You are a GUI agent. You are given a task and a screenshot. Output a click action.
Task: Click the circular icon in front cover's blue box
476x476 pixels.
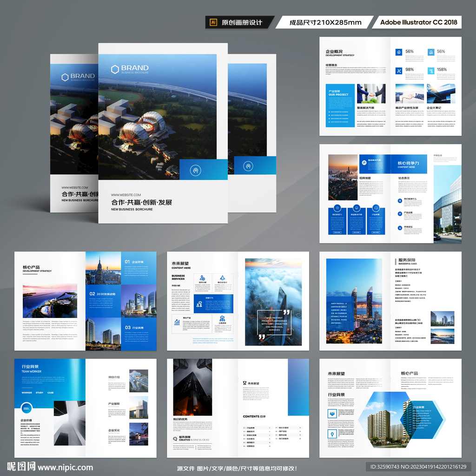point(195,170)
